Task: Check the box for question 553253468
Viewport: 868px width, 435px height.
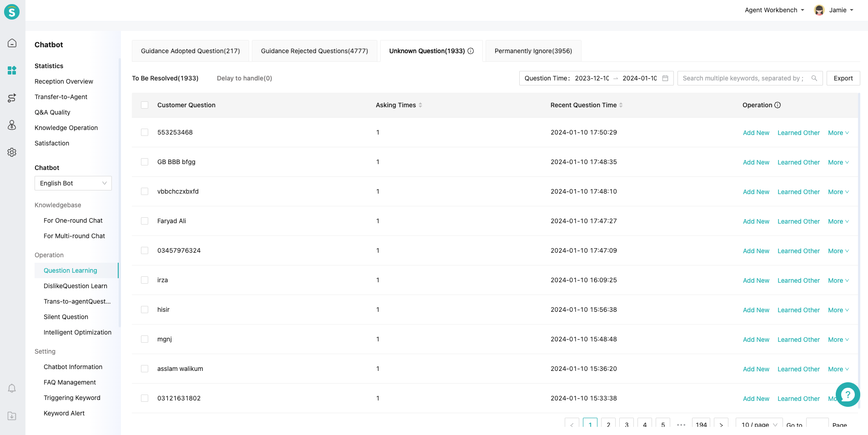Action: [x=145, y=132]
